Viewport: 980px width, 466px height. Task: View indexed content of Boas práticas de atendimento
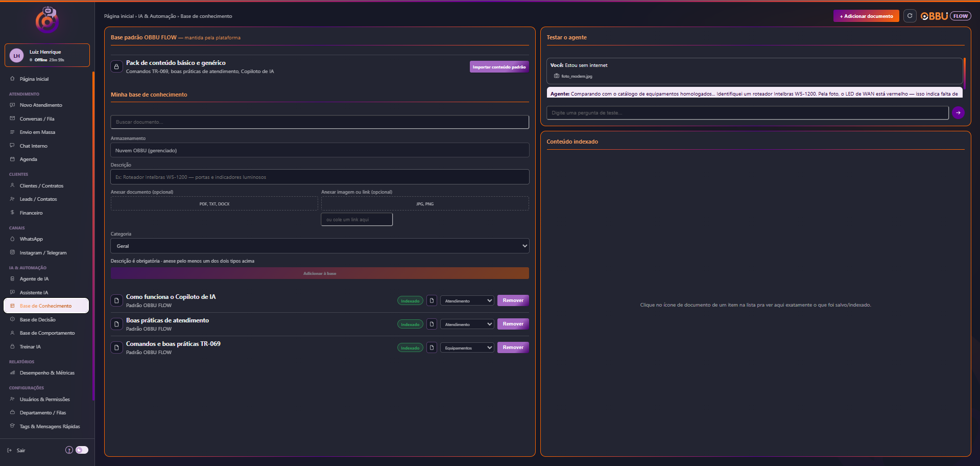coord(432,324)
